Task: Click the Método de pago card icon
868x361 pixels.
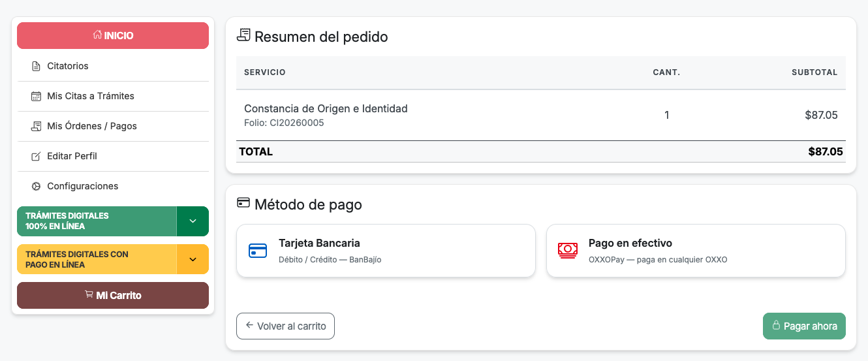Action: pos(243,203)
